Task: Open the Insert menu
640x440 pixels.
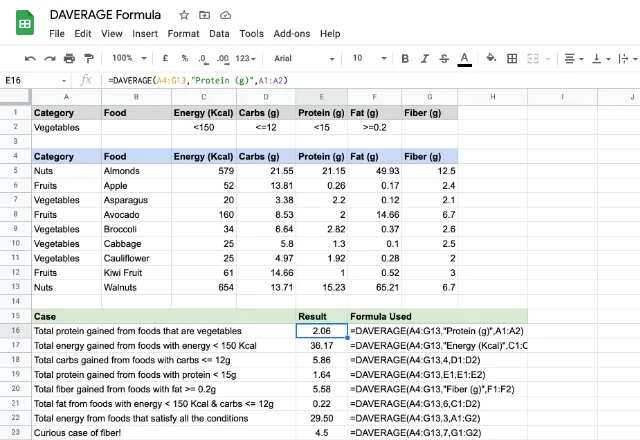Action: [145, 33]
